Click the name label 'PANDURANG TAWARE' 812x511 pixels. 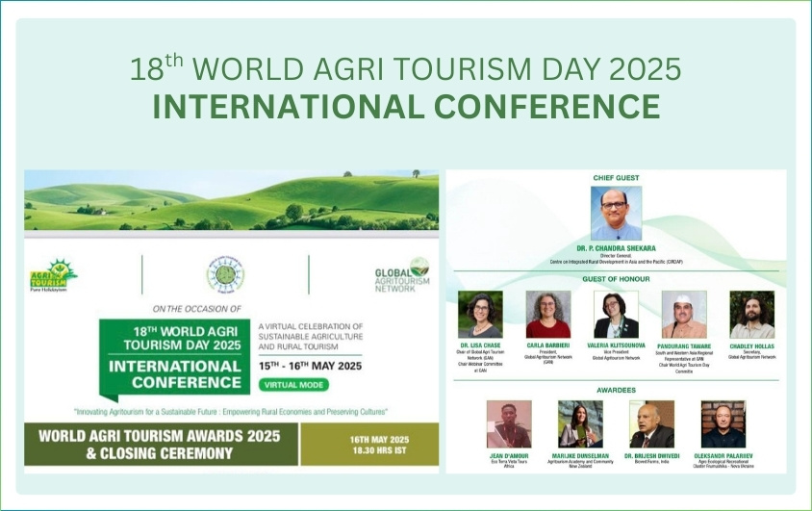(x=684, y=346)
